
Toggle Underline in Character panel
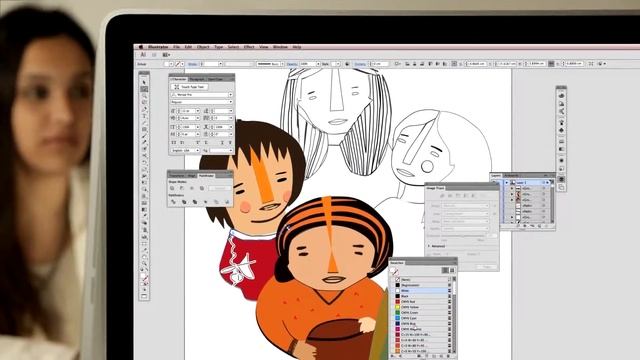coord(222,142)
